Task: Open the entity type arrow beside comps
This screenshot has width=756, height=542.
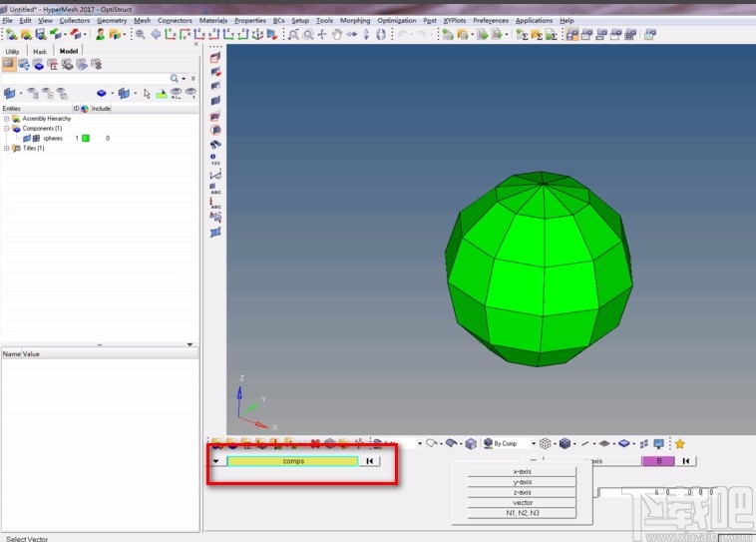Action: 216,462
